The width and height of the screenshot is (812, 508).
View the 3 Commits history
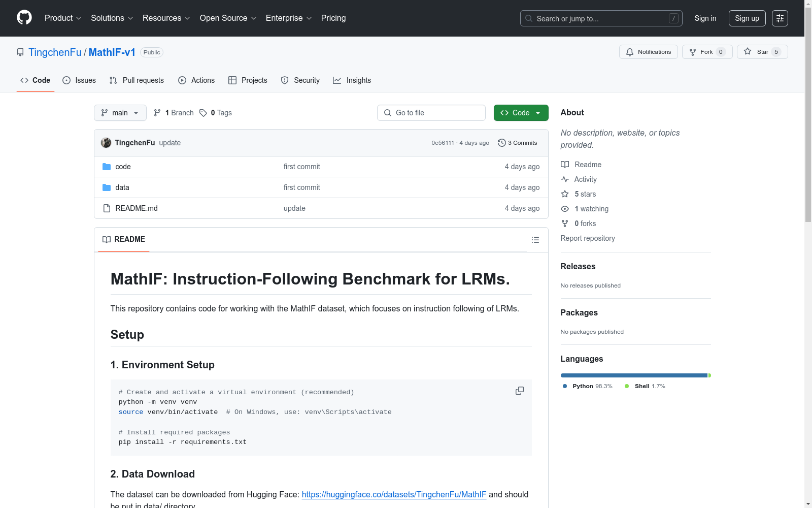(518, 143)
